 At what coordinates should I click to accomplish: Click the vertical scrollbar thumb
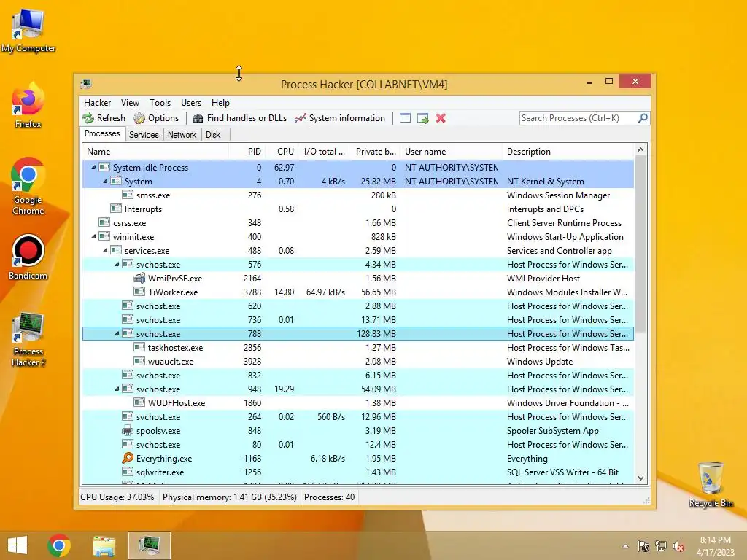(x=640, y=244)
